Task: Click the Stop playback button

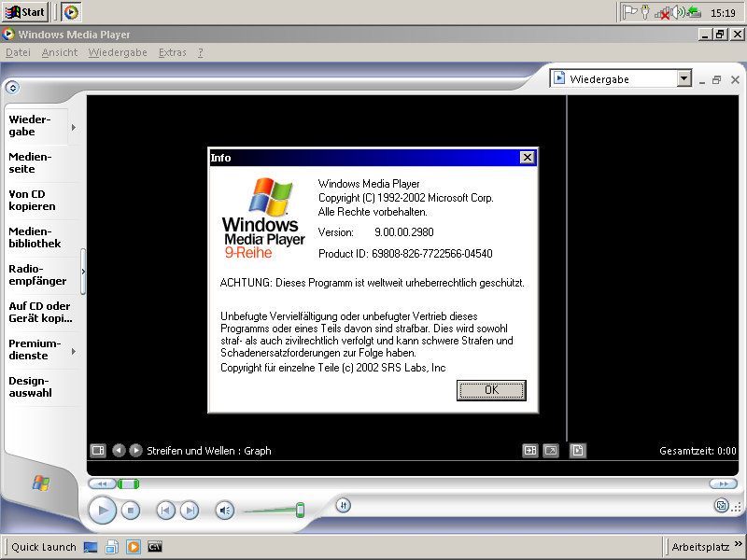Action: (131, 511)
